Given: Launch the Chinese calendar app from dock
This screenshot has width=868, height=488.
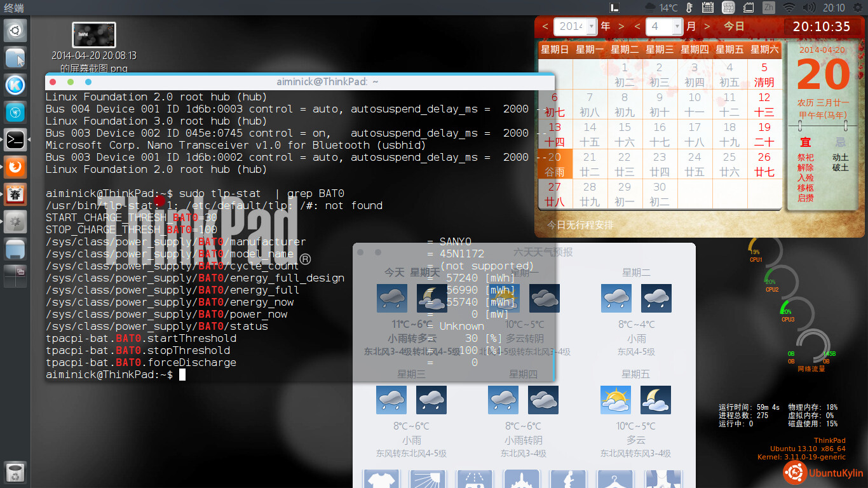Looking at the screenshot, I should (15, 194).
